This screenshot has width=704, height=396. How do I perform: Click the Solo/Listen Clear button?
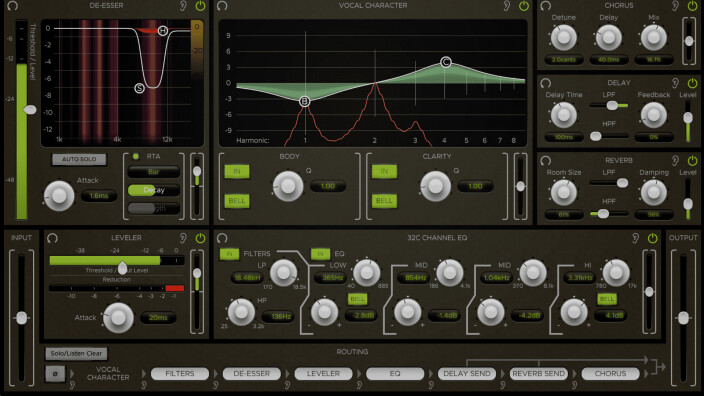[x=76, y=353]
